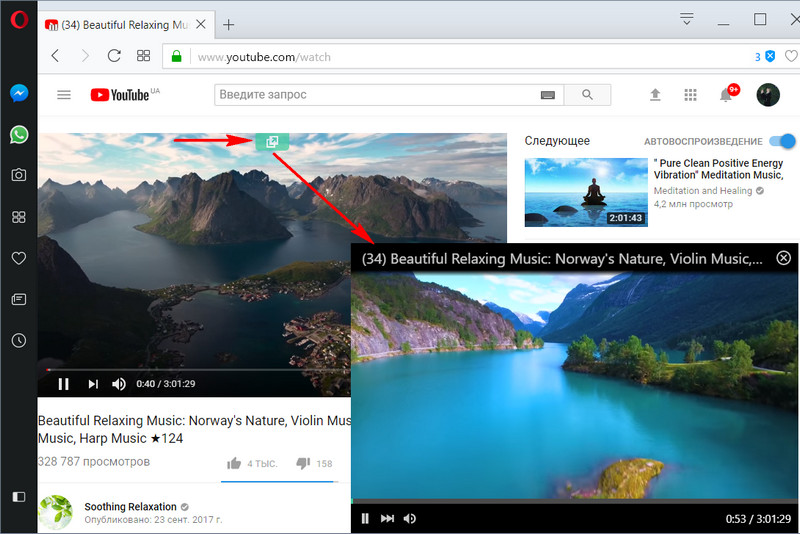800x534 pixels.
Task: Open YouTube notifications bell
Action: (726, 95)
